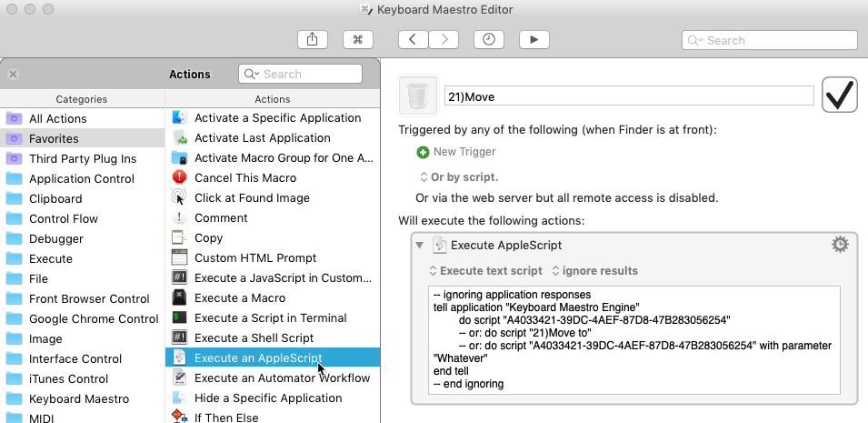Click the Click at Found Image icon
The image size is (868, 423).
(179, 197)
